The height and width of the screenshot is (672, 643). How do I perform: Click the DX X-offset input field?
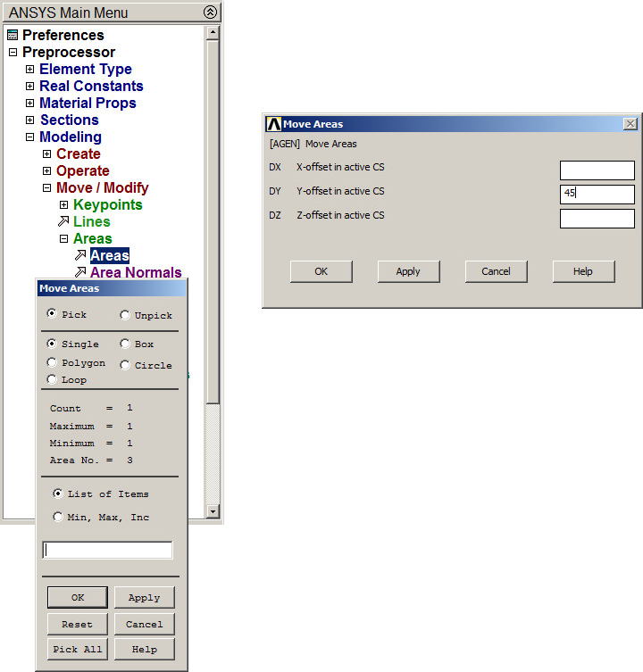pyautogui.click(x=597, y=170)
